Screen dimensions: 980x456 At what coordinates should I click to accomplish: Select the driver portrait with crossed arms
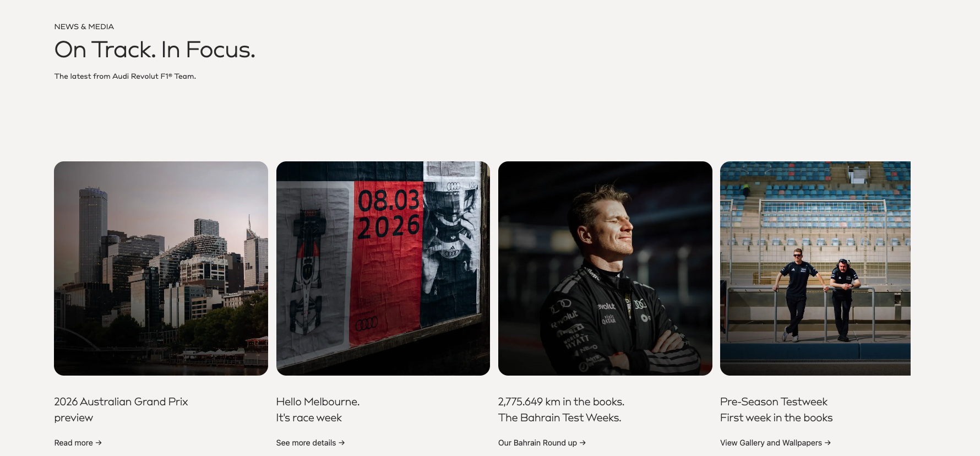(x=605, y=268)
